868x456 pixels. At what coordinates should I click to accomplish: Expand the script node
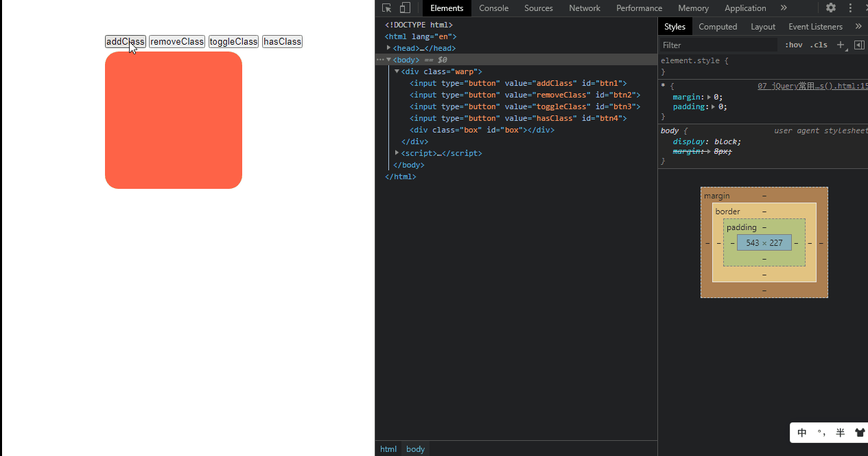397,152
